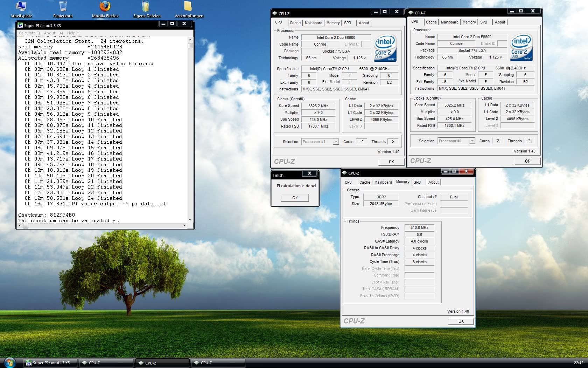Switch to Memory tab in right CPU-Z

click(x=469, y=22)
